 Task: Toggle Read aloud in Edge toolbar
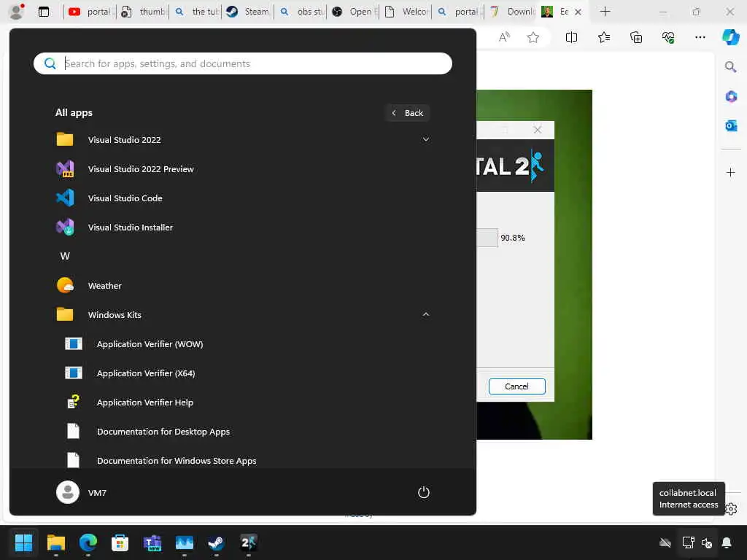coord(504,37)
